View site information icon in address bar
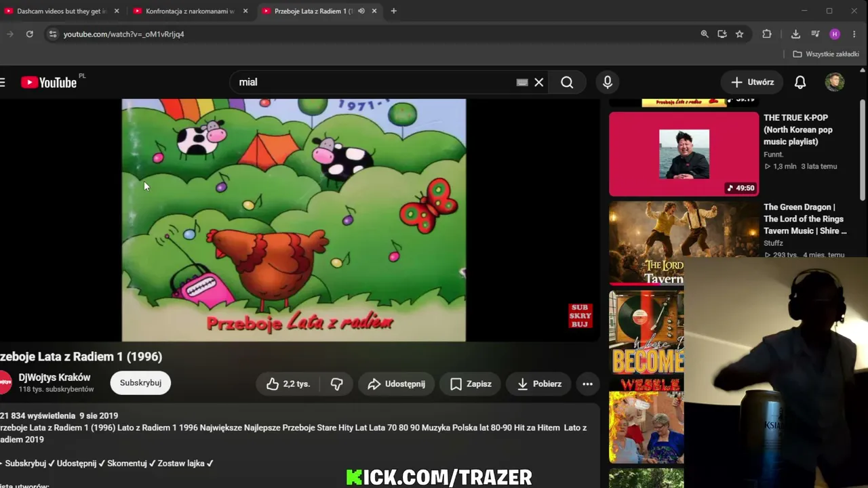Image resolution: width=868 pixels, height=488 pixels. point(53,34)
